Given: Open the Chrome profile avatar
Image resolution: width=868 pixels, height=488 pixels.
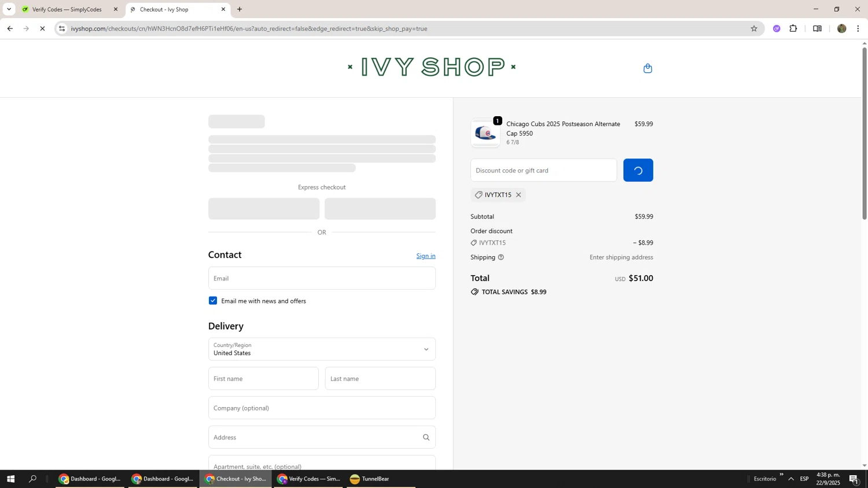Looking at the screenshot, I should click(x=841, y=28).
